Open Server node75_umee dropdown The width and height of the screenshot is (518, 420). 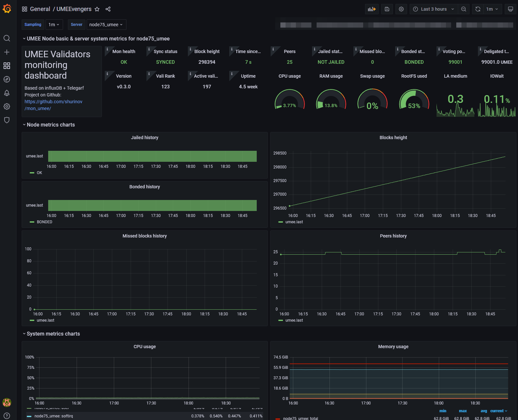[106, 25]
